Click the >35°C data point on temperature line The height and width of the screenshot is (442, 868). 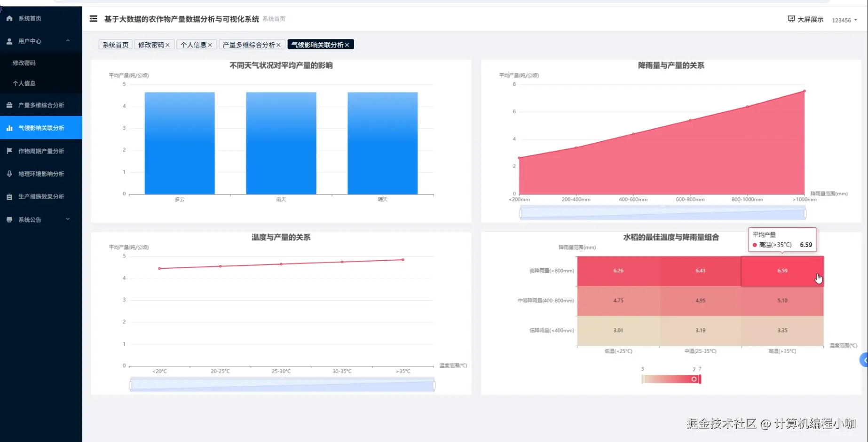403,260
